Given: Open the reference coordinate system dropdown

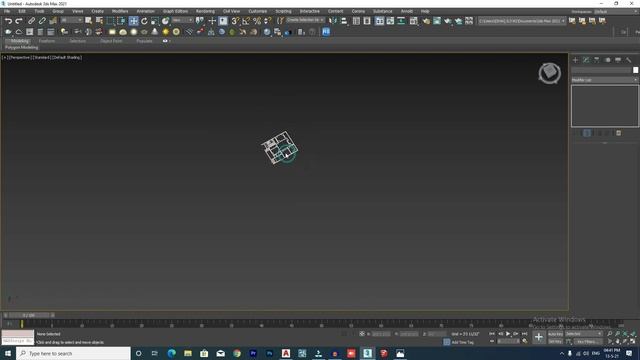Looking at the screenshot, I should point(182,20).
